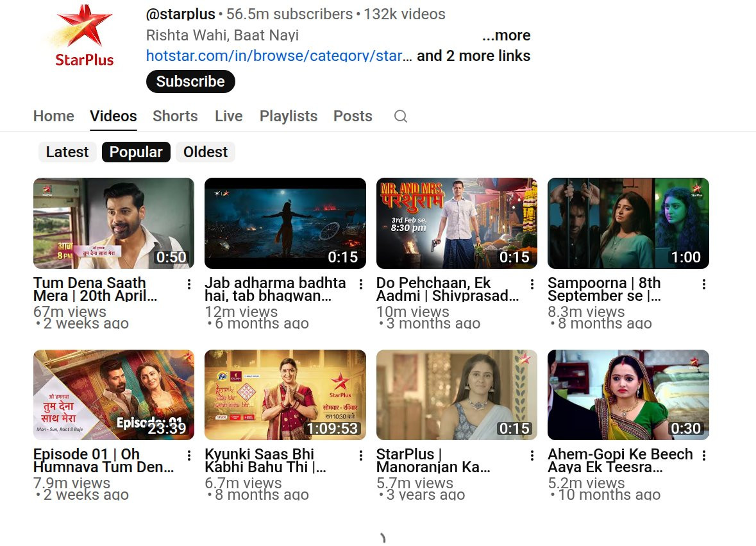Image resolution: width=756 pixels, height=546 pixels.
Task: Open options menu for Do Pehchaan, Ek Aadmi video
Action: (532, 284)
